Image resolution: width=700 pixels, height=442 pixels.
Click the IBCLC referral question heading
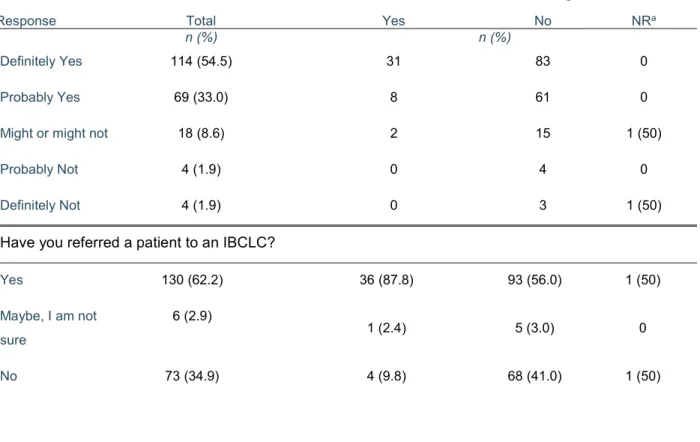pos(138,242)
